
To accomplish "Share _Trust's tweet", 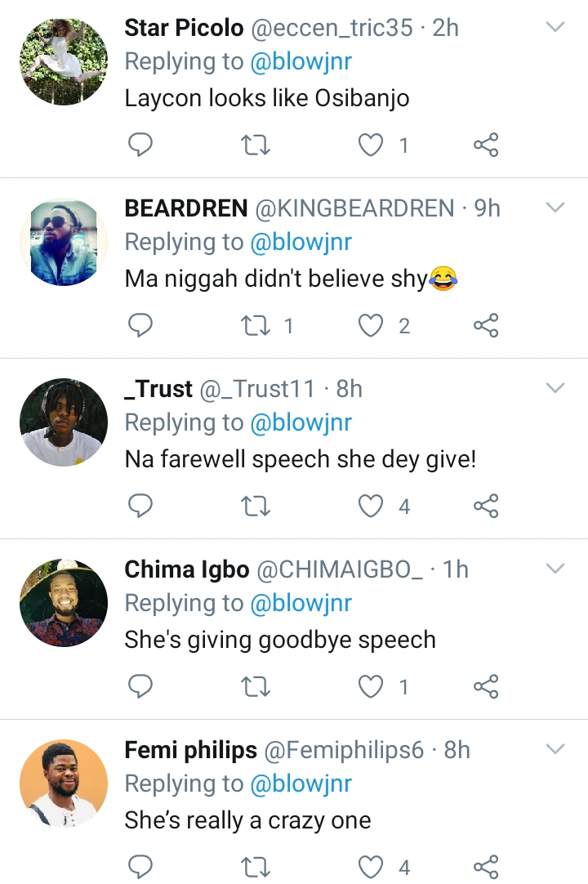I will (x=486, y=507).
